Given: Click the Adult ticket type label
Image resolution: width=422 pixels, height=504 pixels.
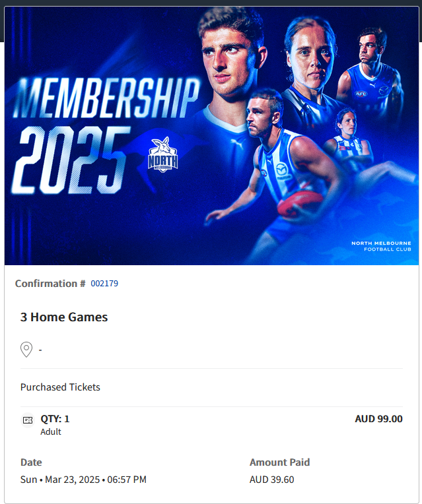Looking at the screenshot, I should [51, 432].
